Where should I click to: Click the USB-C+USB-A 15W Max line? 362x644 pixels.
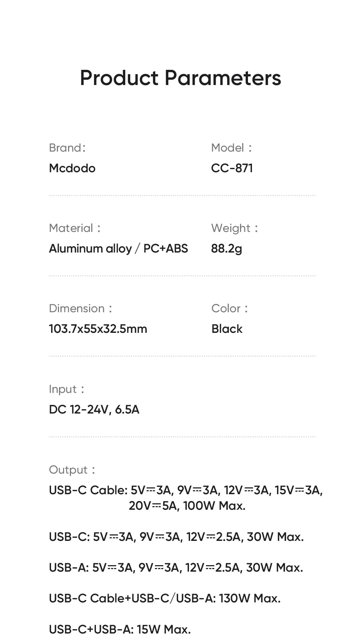120,630
